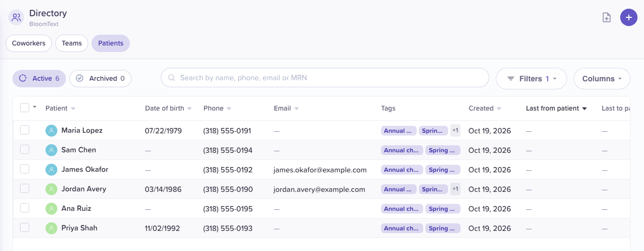Open the import file upload icon
This screenshot has height=251, width=644.
click(x=607, y=18)
